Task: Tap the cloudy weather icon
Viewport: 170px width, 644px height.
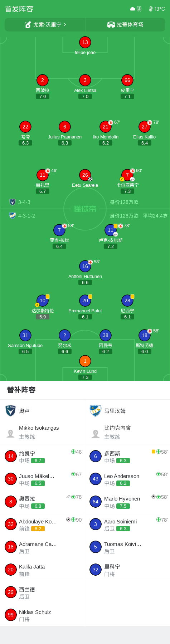Action: pyautogui.click(x=133, y=9)
